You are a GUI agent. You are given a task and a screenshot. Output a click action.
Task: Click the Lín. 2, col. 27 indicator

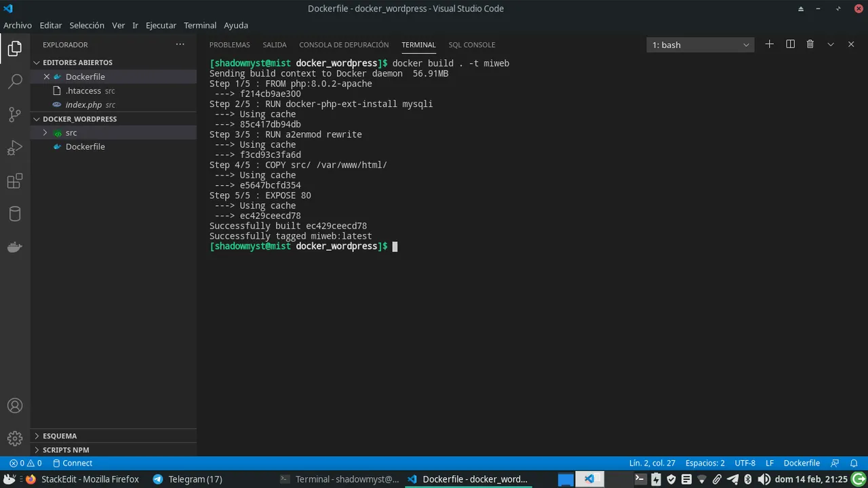click(652, 463)
